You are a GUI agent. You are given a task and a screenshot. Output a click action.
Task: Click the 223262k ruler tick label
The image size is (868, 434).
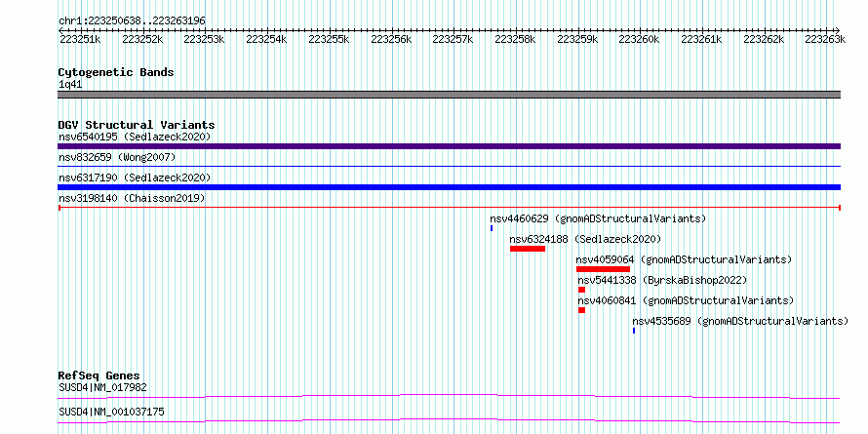click(x=764, y=39)
